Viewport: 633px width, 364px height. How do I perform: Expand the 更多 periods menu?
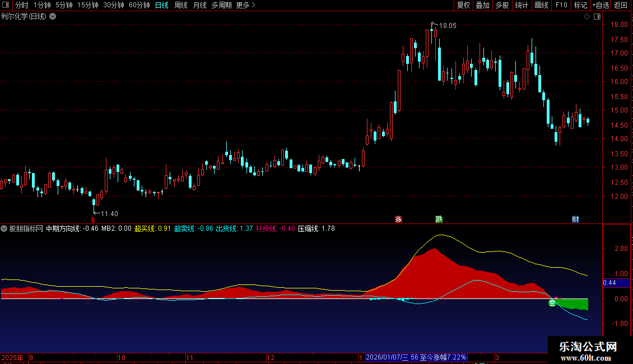coord(245,5)
